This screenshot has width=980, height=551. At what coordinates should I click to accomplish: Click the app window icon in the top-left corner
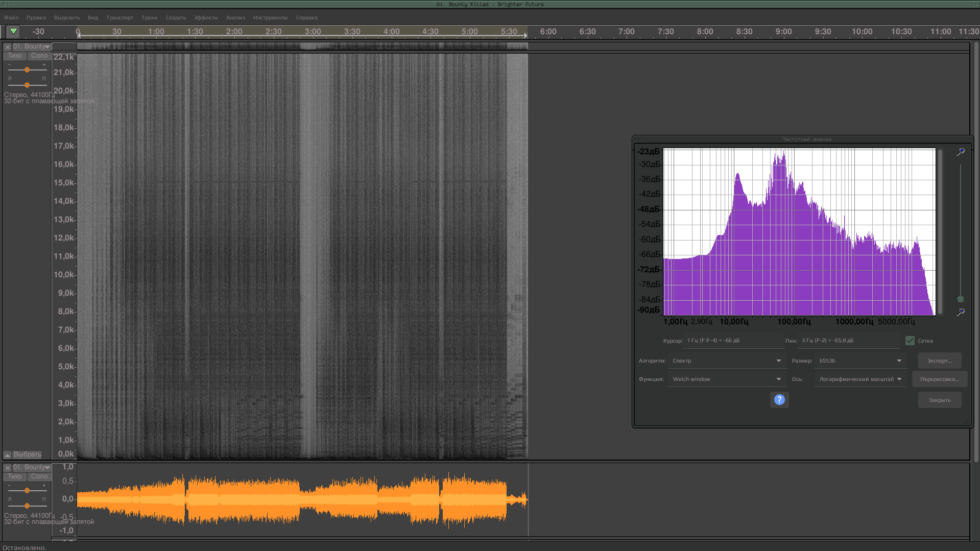coord(4,4)
